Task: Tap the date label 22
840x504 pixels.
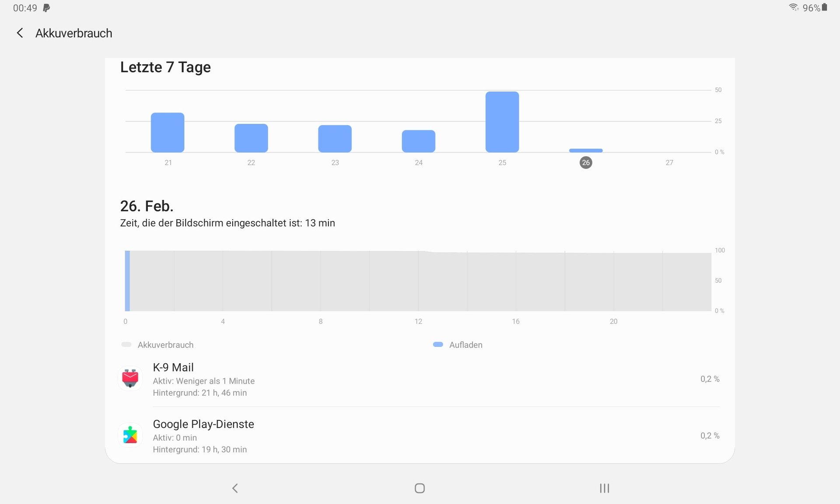Action: coord(251,162)
